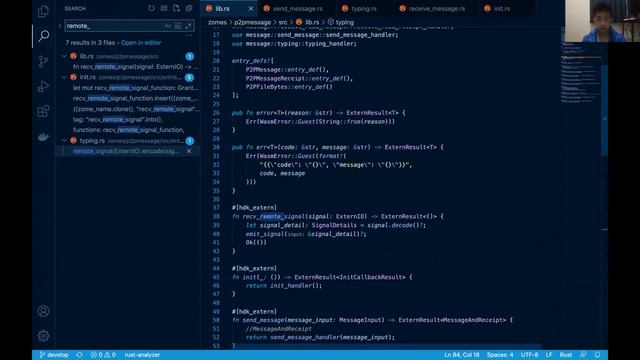
Task: Open the Search view icon
Action: pyautogui.click(x=43, y=36)
